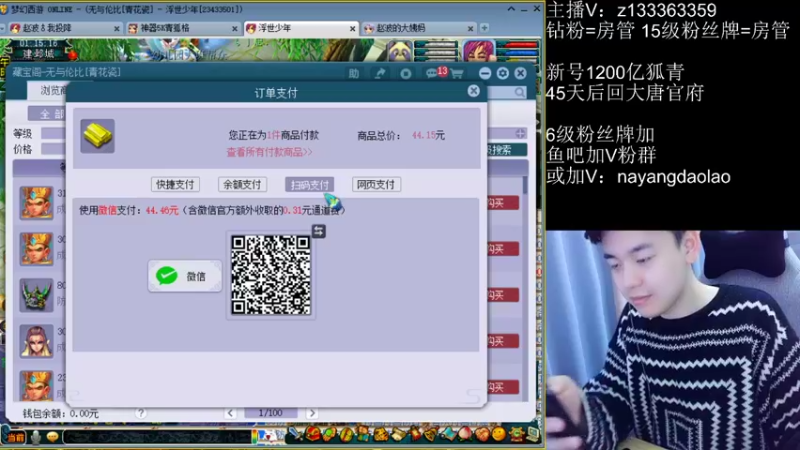
Task: Click the first crowned character avatar in list
Action: [36, 203]
